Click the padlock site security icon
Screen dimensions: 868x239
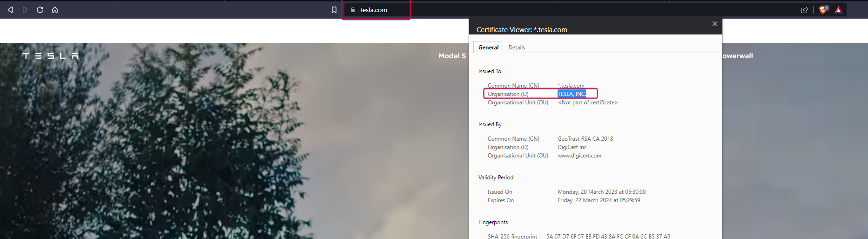(353, 10)
